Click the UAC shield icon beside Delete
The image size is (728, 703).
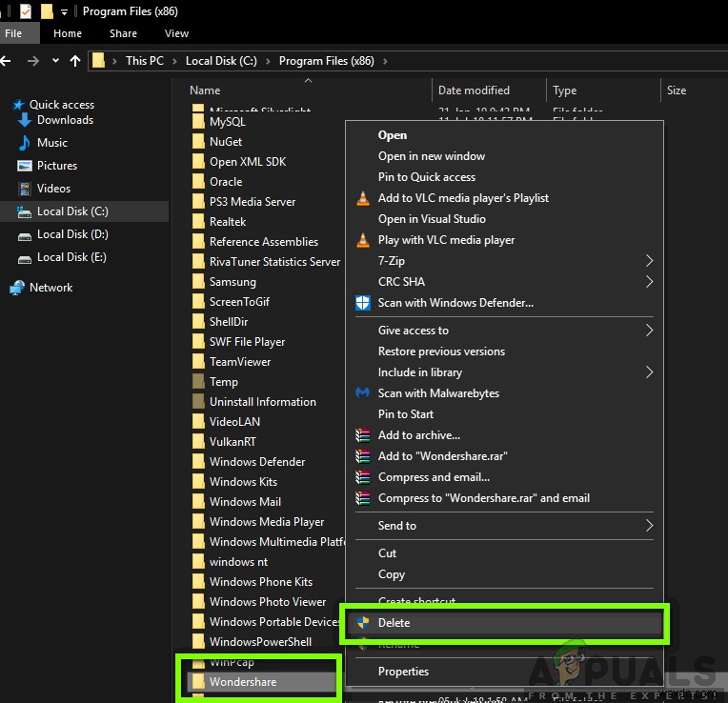point(363,623)
